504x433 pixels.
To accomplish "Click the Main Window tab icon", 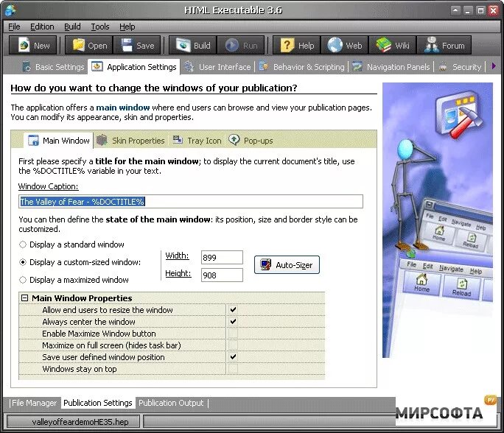I will pyautogui.click(x=33, y=141).
